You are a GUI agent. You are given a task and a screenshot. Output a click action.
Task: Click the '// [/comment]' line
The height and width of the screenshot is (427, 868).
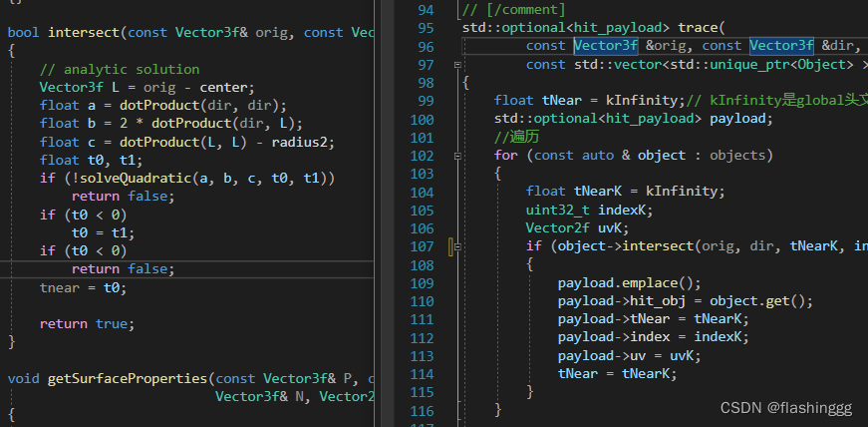[514, 10]
